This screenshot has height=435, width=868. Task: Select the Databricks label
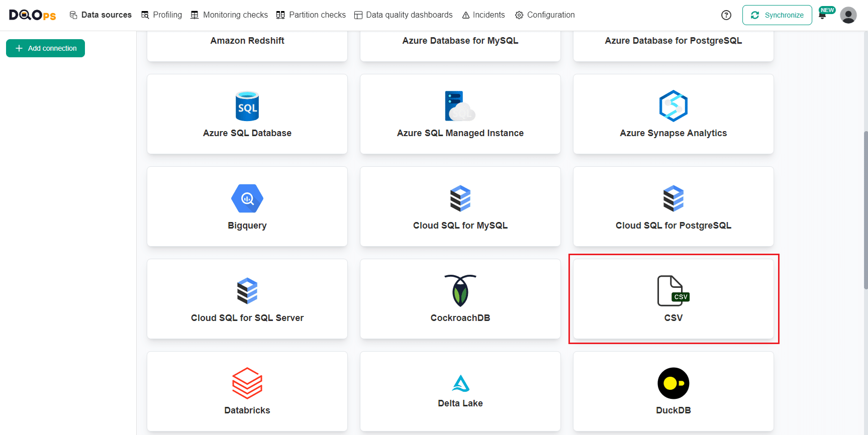247,410
